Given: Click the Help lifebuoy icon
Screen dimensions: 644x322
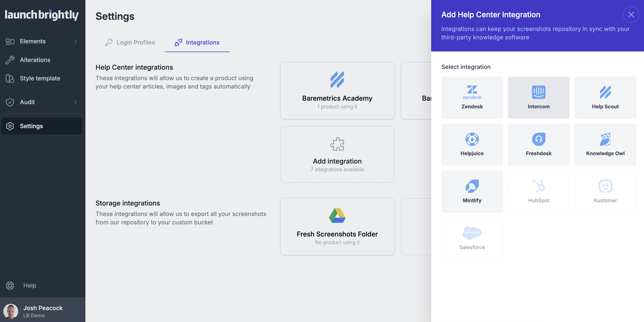Looking at the screenshot, I should [x=10, y=285].
